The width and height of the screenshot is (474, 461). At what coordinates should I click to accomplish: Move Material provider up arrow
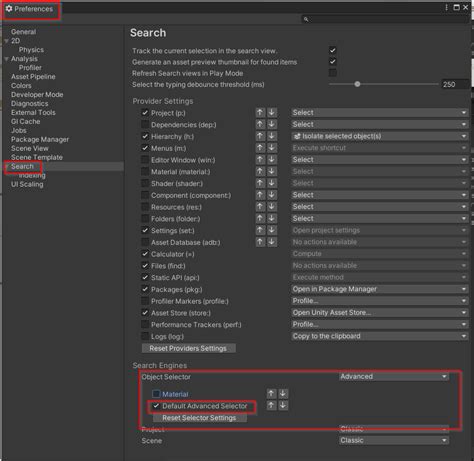[x=260, y=171]
